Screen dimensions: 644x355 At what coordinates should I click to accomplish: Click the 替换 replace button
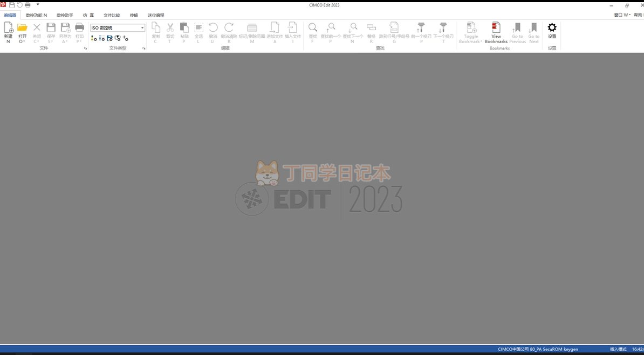(x=371, y=32)
